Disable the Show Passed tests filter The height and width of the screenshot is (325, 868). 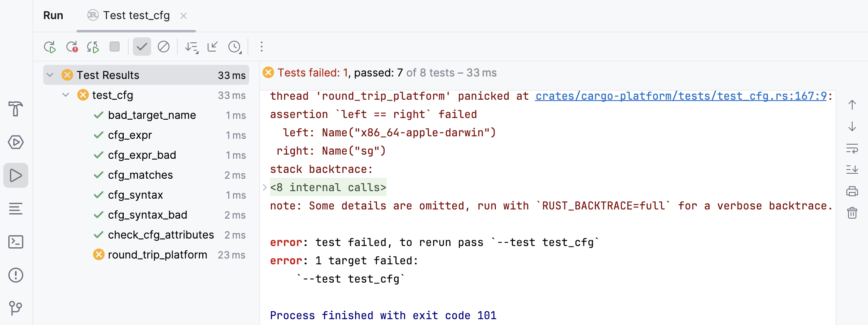pyautogui.click(x=142, y=47)
